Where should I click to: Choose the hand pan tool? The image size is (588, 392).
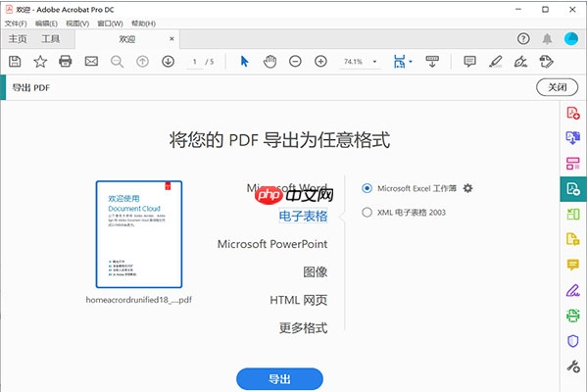269,61
